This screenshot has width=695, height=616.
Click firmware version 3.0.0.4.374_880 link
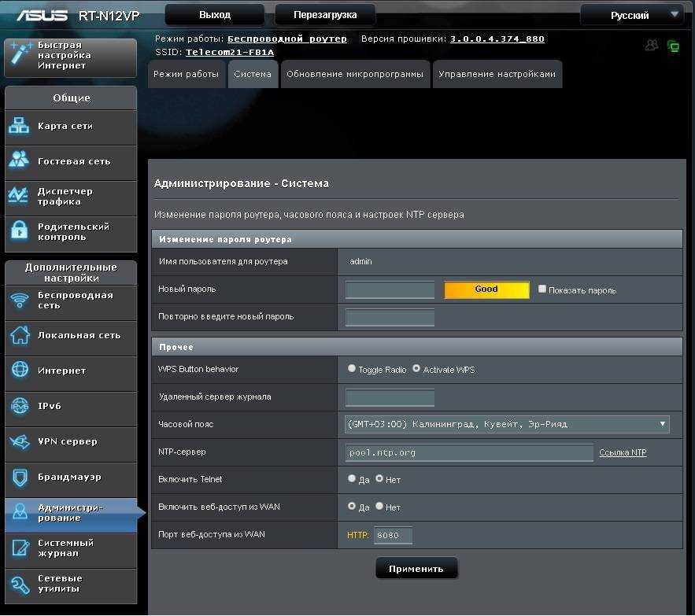[497, 39]
